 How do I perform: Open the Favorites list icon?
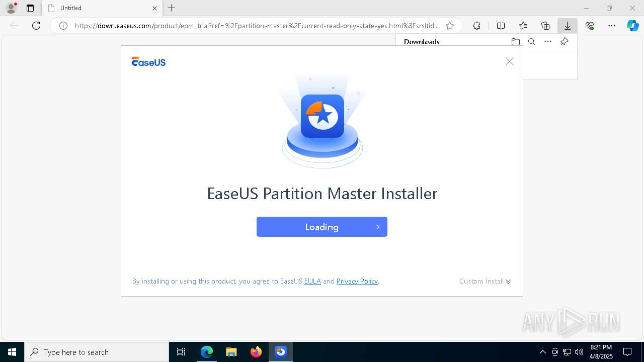[523, 26]
